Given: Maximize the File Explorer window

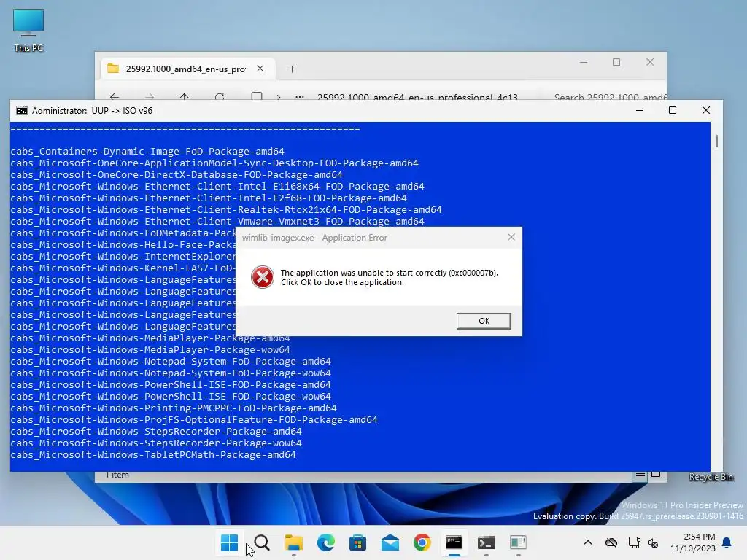Looking at the screenshot, I should pos(616,63).
